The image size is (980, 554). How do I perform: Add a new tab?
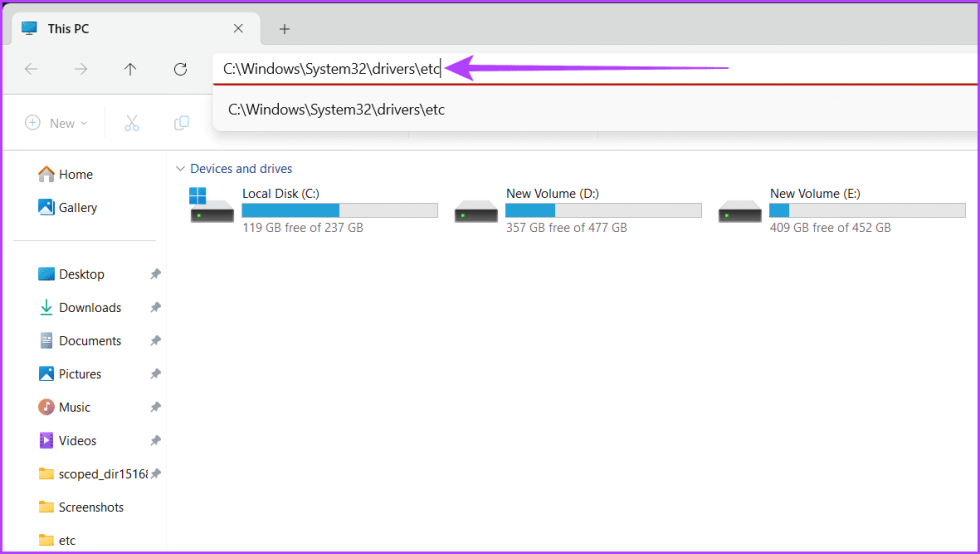[284, 29]
